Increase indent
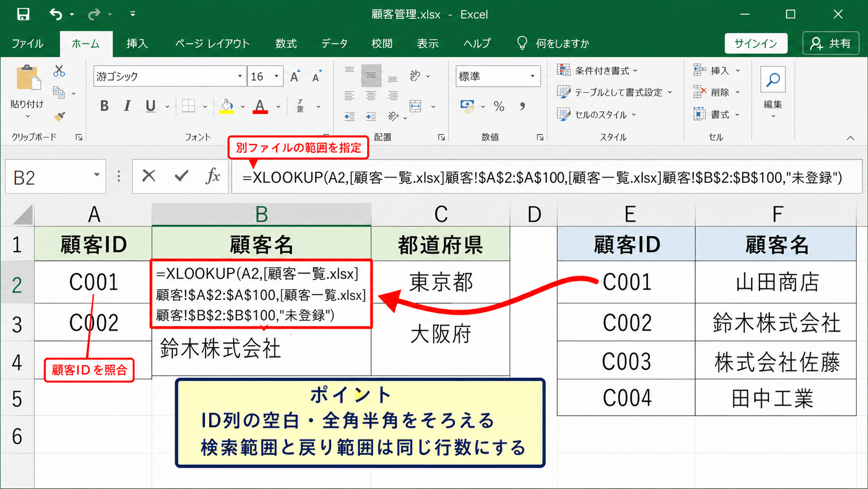The width and height of the screenshot is (868, 489). click(x=371, y=116)
